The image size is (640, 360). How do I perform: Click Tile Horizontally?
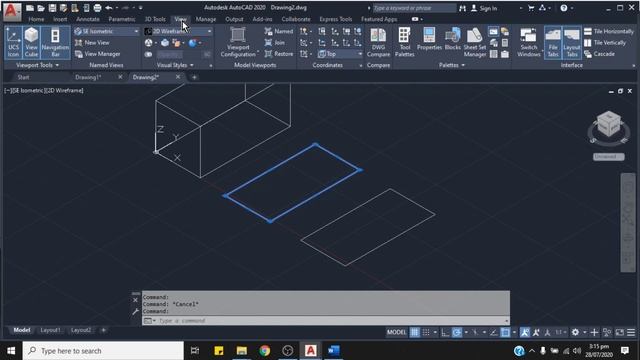click(x=609, y=31)
